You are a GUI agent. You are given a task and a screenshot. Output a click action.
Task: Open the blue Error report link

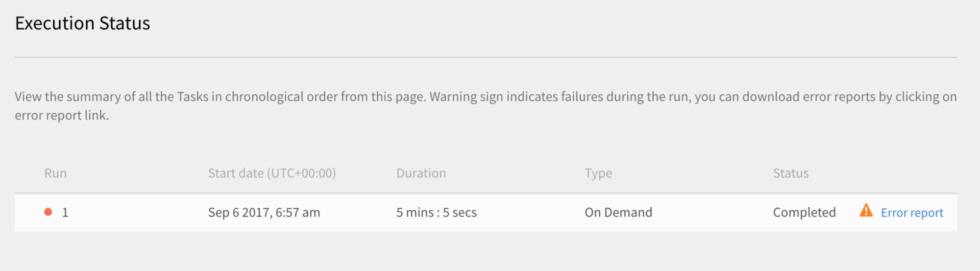(x=912, y=212)
